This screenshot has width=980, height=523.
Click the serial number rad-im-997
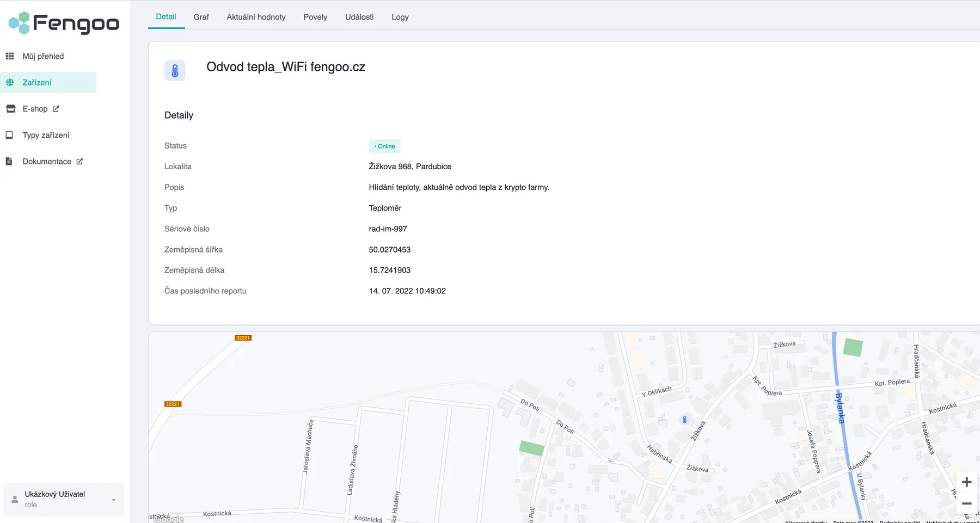coord(388,229)
